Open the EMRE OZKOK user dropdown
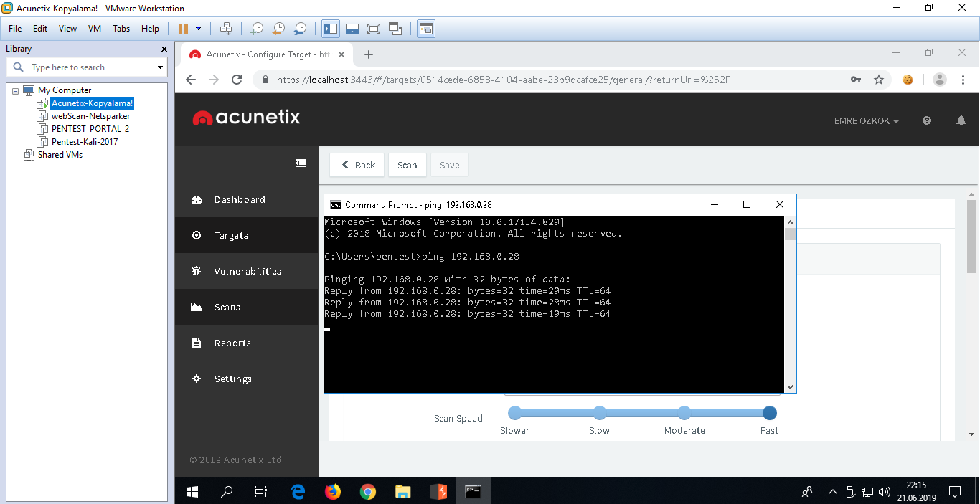 pos(866,121)
